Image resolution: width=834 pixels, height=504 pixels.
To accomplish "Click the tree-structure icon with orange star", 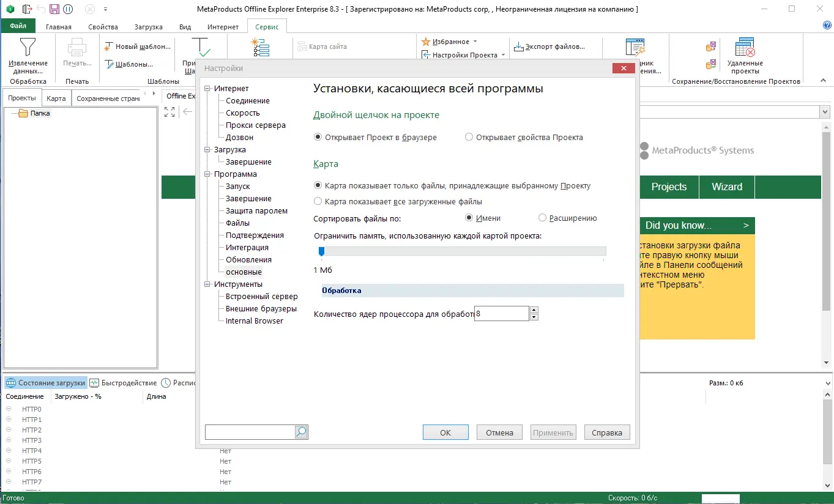I will tap(259, 47).
